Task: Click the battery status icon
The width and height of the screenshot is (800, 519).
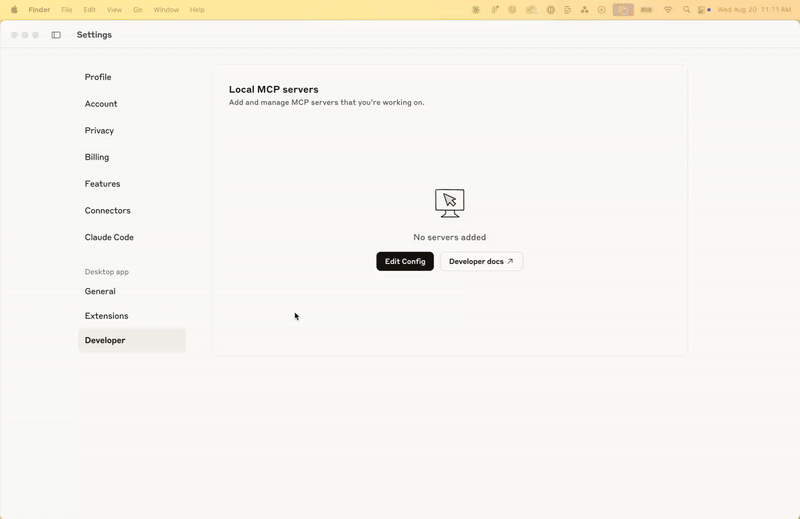Action: click(x=646, y=10)
